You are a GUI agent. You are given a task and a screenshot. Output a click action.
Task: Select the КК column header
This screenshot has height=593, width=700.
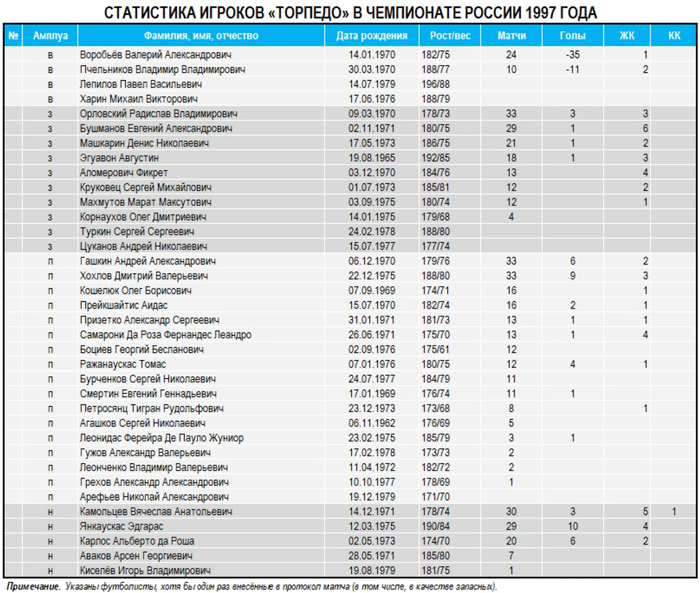tap(674, 36)
